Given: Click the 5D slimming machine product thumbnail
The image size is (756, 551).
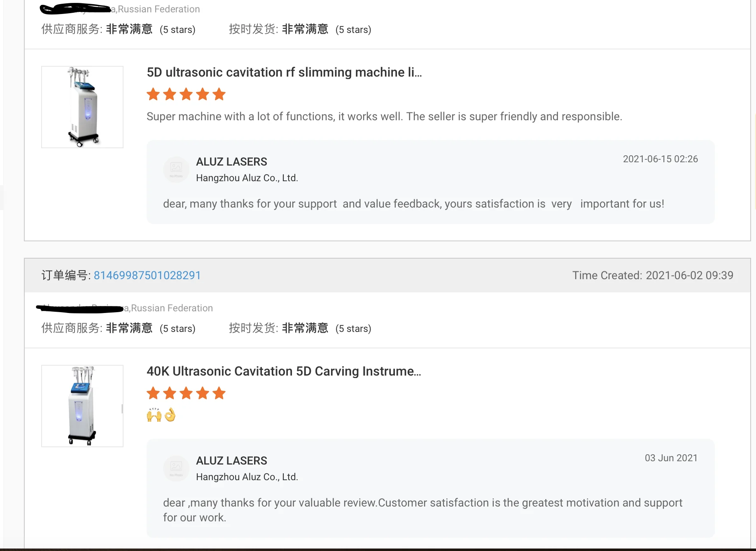Looking at the screenshot, I should pyautogui.click(x=82, y=107).
